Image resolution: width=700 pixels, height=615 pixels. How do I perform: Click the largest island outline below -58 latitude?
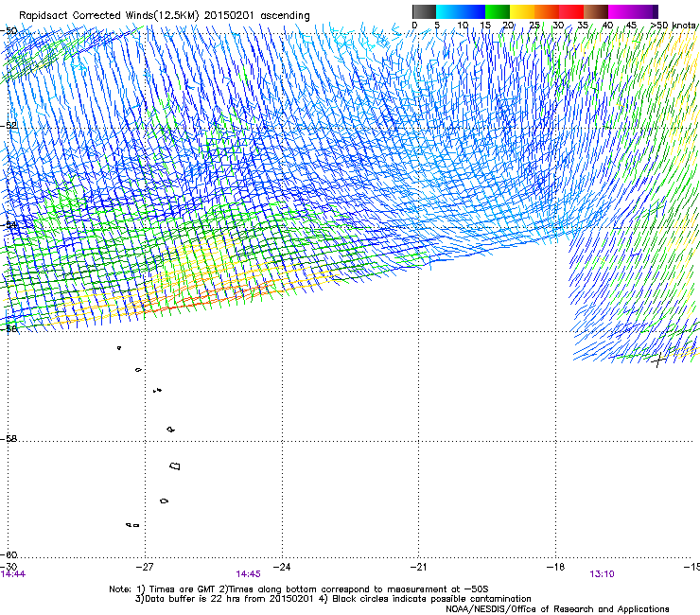coord(175,466)
